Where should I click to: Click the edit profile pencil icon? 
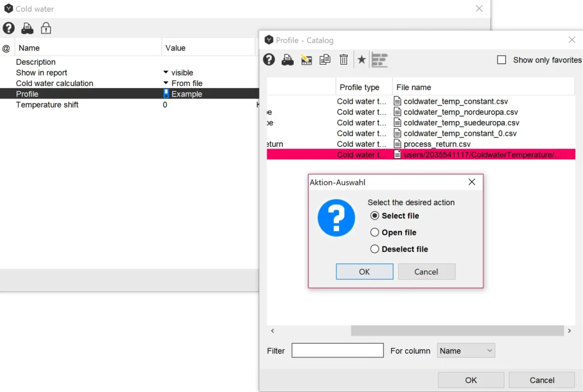[306, 60]
